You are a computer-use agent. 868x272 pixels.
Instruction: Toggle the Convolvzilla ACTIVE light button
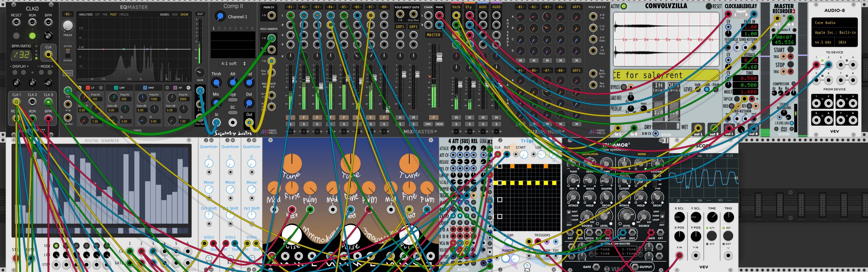(x=624, y=6)
